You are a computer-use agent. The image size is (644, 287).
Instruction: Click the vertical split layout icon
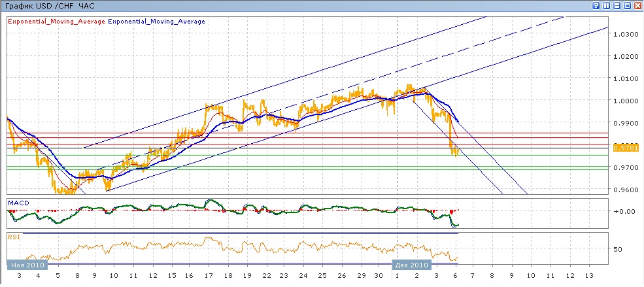[606, 5]
